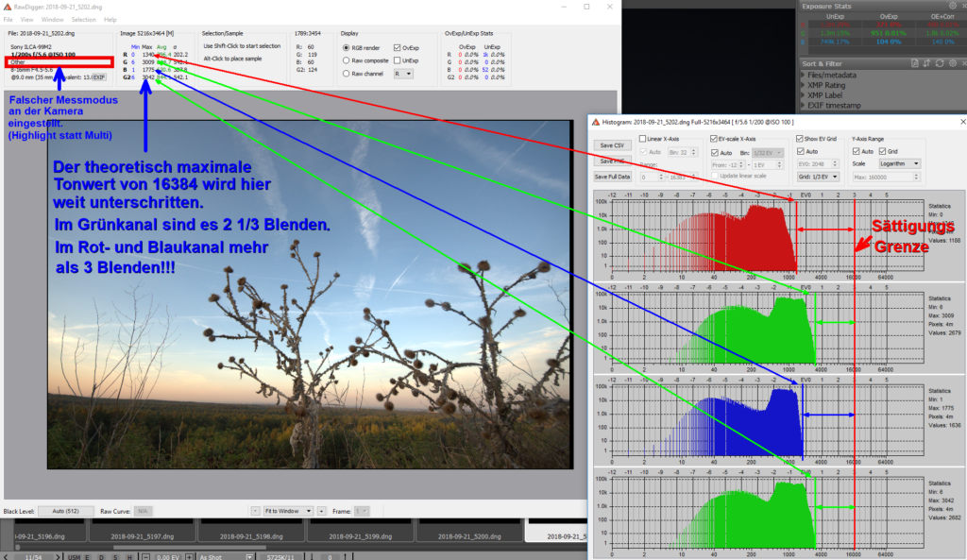Click the Save Full Data button
The width and height of the screenshot is (967, 560).
tap(610, 177)
